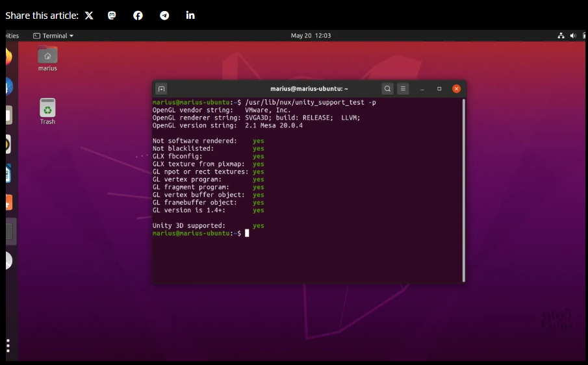Click the 'GLX fbconfig:' line

[208, 157]
